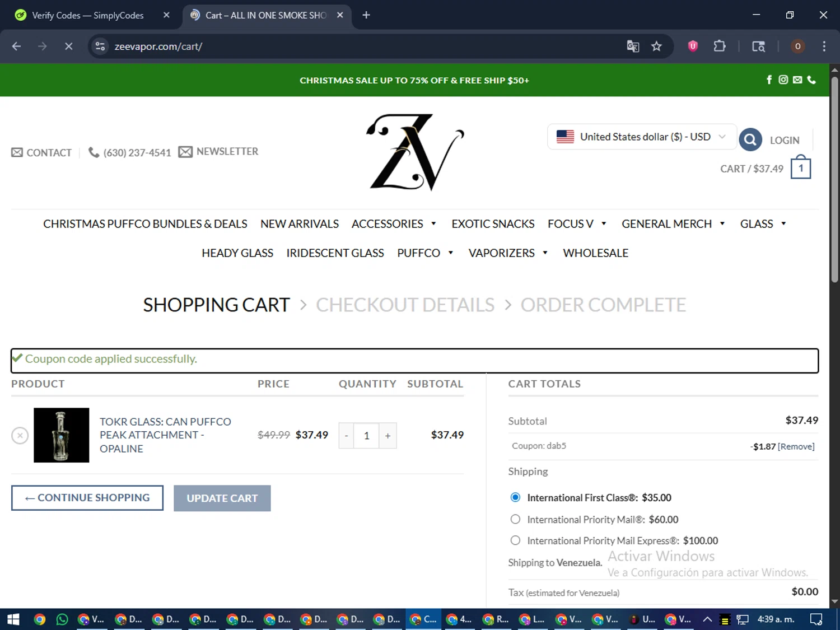840x630 pixels.
Task: Click the Login link
Action: (785, 140)
